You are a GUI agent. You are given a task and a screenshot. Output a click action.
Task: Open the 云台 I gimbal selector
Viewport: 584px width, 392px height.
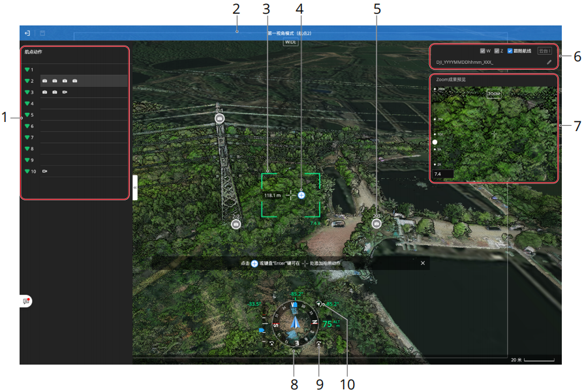[544, 51]
